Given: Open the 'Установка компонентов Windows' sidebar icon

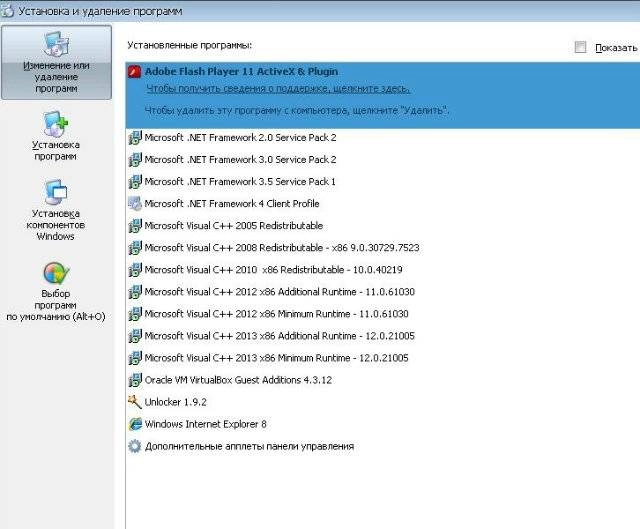Looking at the screenshot, I should pyautogui.click(x=56, y=192).
